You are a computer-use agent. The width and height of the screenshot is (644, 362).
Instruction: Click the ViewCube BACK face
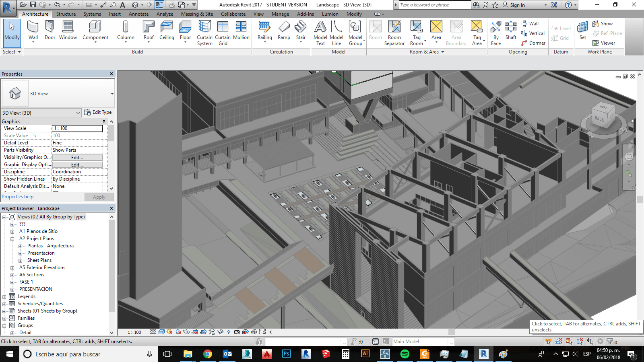pos(599,119)
